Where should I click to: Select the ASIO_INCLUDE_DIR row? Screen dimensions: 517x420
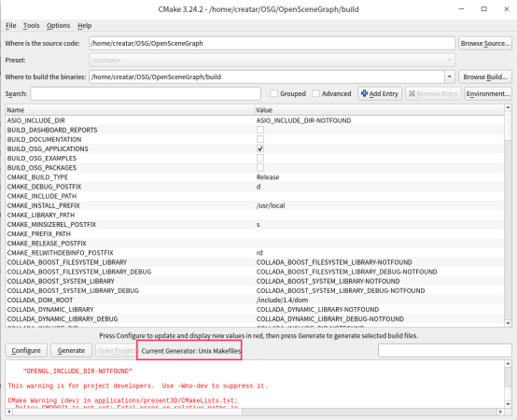click(255, 120)
